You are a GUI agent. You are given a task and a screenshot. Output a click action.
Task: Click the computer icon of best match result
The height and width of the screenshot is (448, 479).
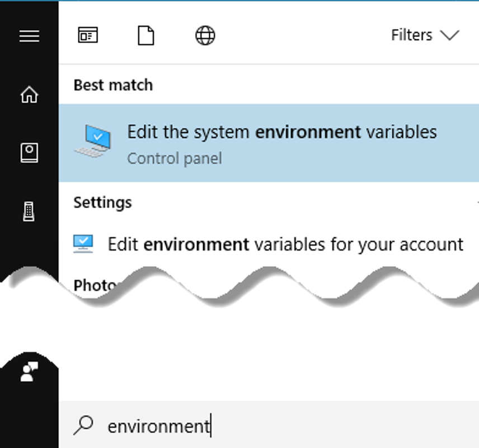(92, 141)
